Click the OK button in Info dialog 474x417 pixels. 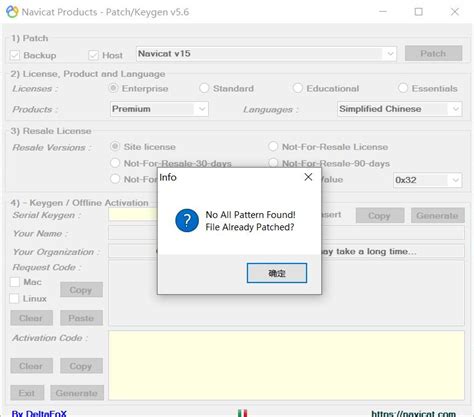coord(277,273)
